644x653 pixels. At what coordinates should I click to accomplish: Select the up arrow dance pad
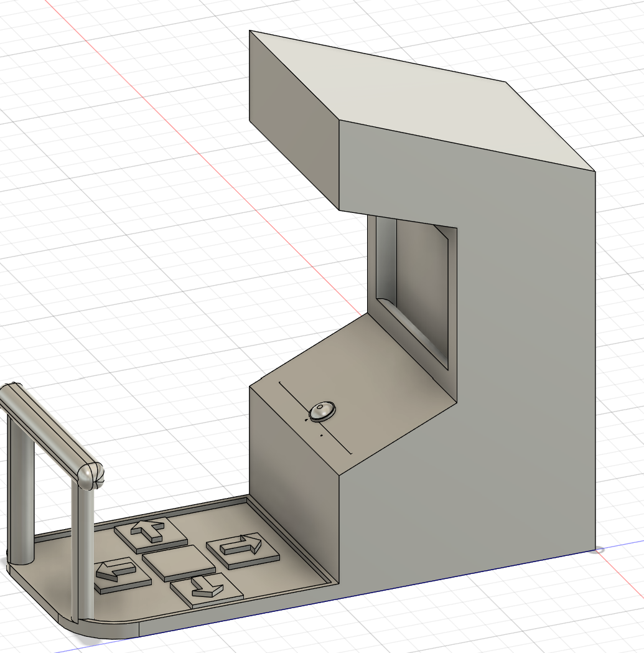(x=151, y=536)
